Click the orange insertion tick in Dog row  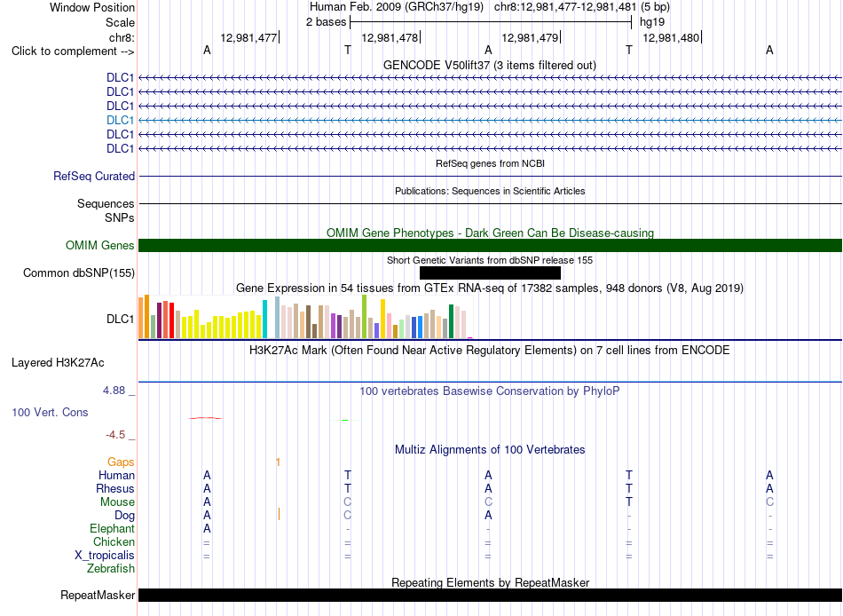[x=279, y=514]
